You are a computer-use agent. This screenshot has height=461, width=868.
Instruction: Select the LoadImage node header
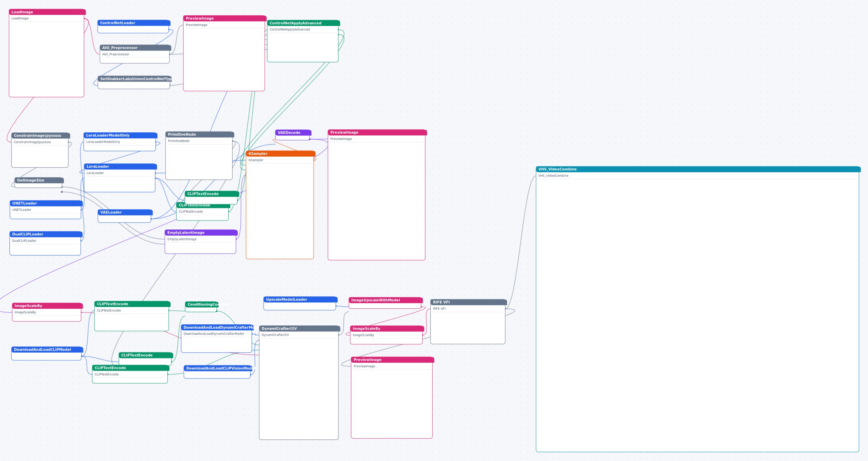[x=47, y=12]
